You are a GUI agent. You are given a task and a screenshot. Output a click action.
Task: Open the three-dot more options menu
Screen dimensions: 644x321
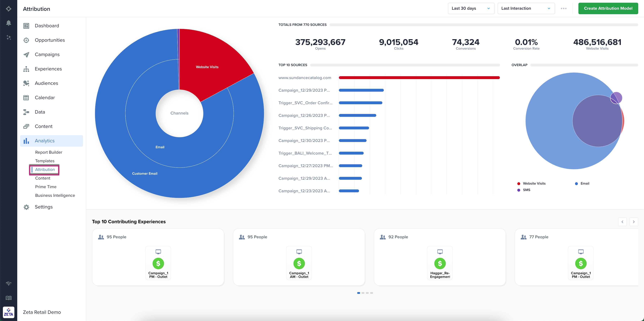[563, 8]
